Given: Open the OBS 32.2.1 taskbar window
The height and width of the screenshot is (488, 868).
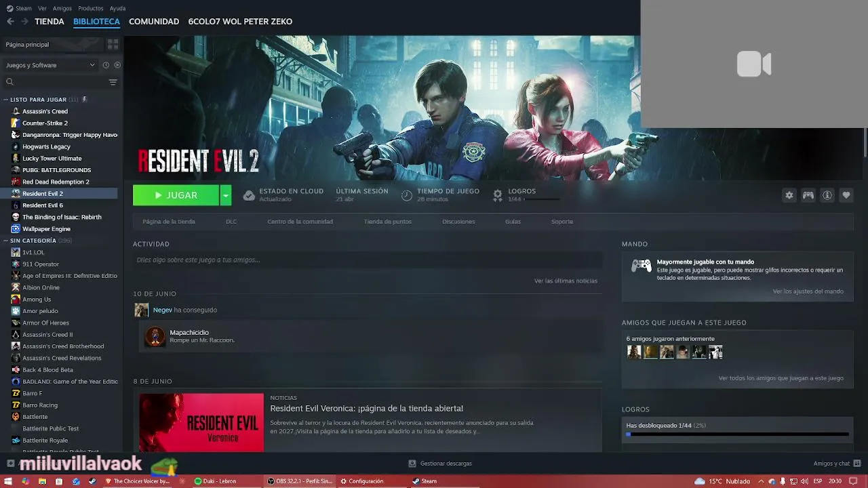Looking at the screenshot, I should (x=300, y=481).
